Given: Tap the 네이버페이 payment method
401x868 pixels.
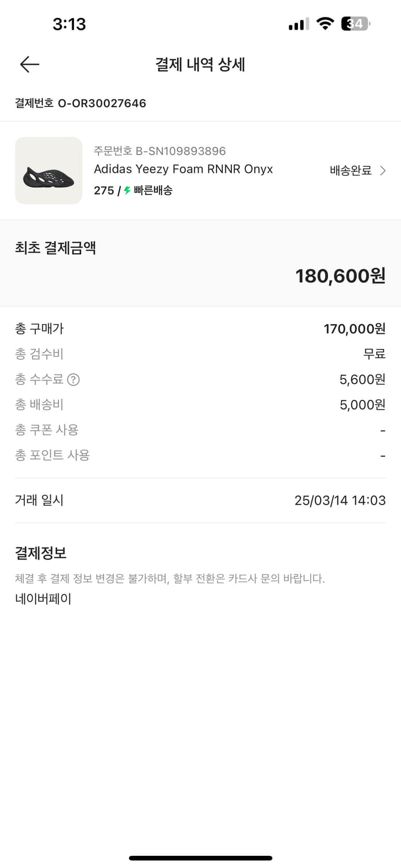Looking at the screenshot, I should 43,599.
